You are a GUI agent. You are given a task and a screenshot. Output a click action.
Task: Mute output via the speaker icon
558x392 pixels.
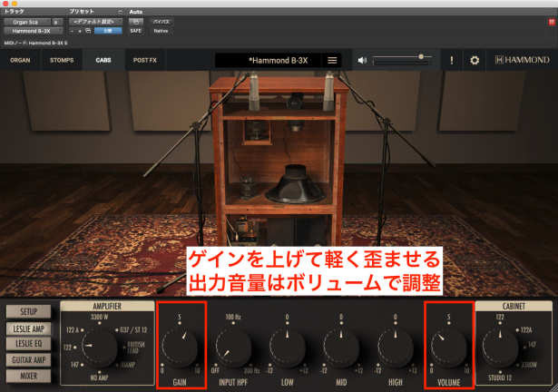coord(362,61)
